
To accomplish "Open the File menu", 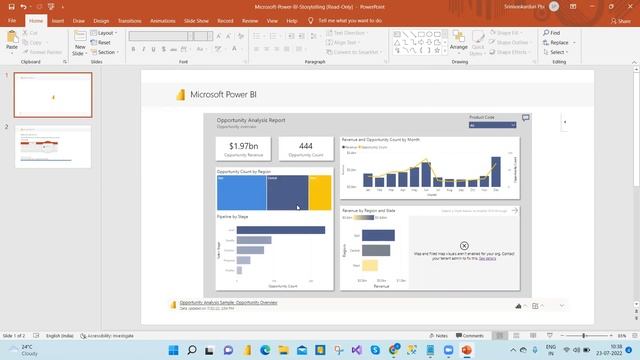I will point(12,20).
